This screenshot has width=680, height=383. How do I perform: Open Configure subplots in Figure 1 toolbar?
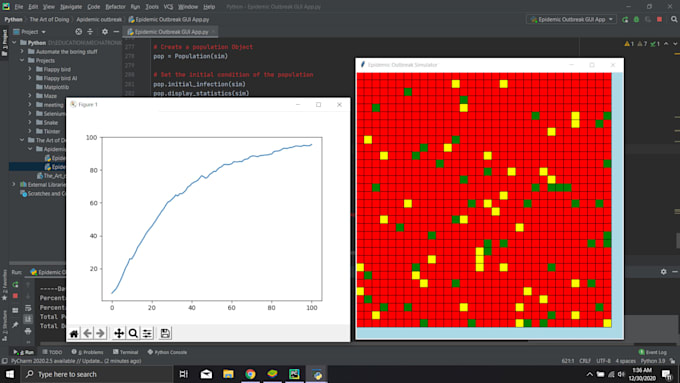pos(147,333)
